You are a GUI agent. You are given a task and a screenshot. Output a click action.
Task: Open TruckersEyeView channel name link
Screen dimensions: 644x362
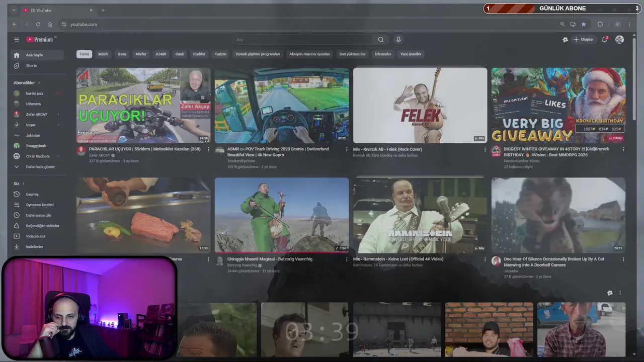[241, 161]
